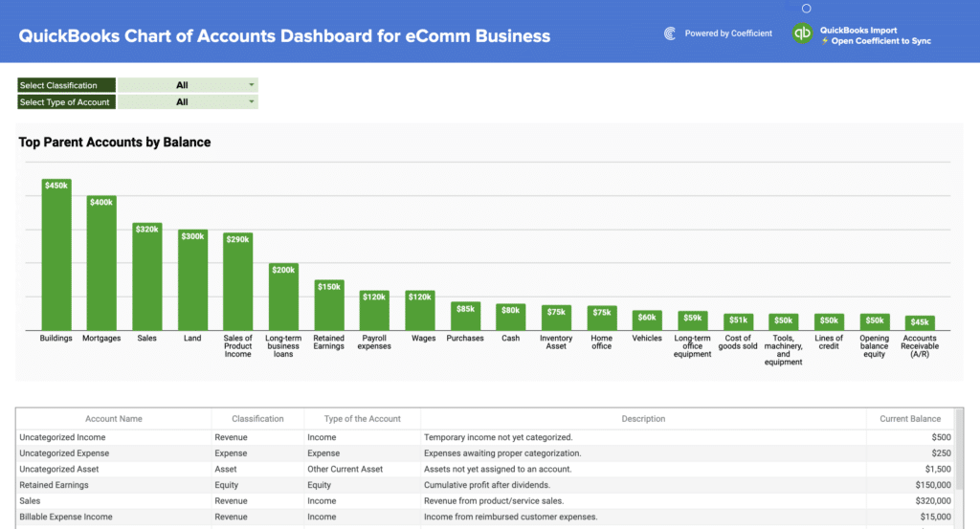This screenshot has height=529, width=980.
Task: Click 'Assets not yet assigned to an account.'
Action: [498, 469]
